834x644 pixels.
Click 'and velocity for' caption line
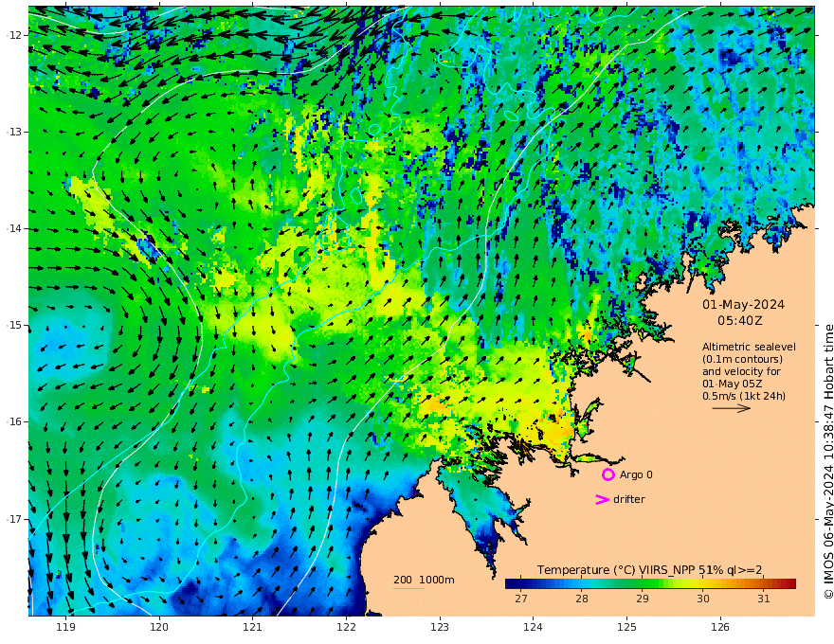point(741,371)
